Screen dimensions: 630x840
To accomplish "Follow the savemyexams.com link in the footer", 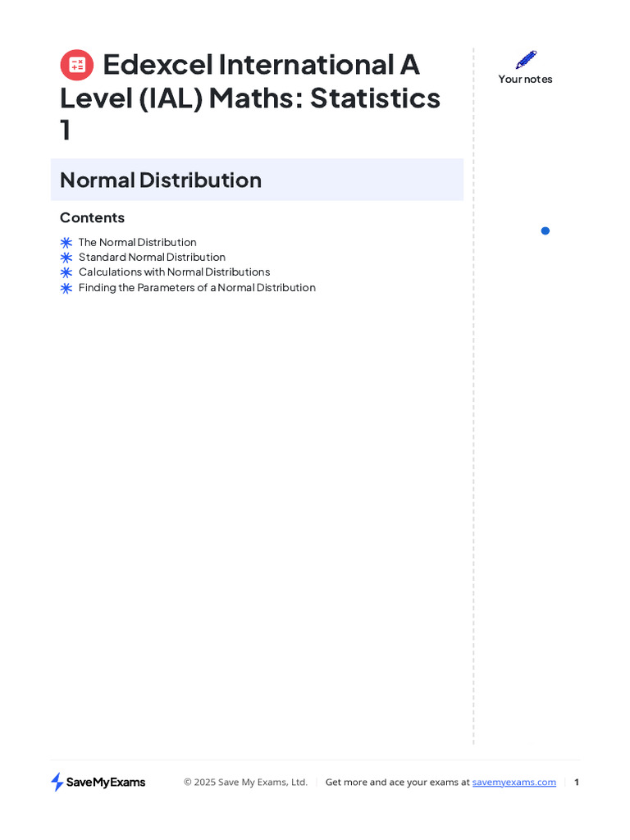I will 514,783.
